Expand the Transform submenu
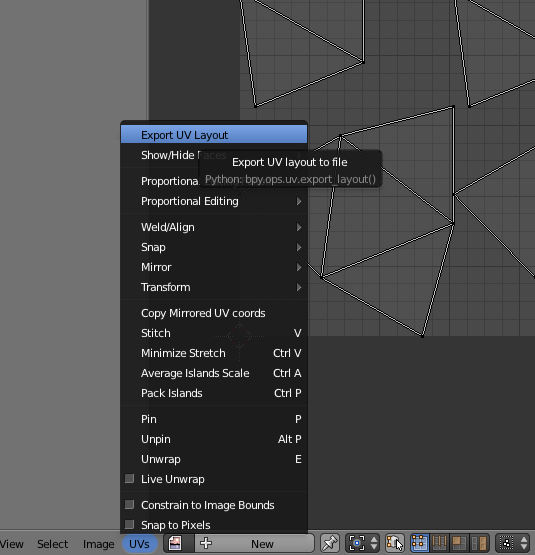 click(214, 287)
